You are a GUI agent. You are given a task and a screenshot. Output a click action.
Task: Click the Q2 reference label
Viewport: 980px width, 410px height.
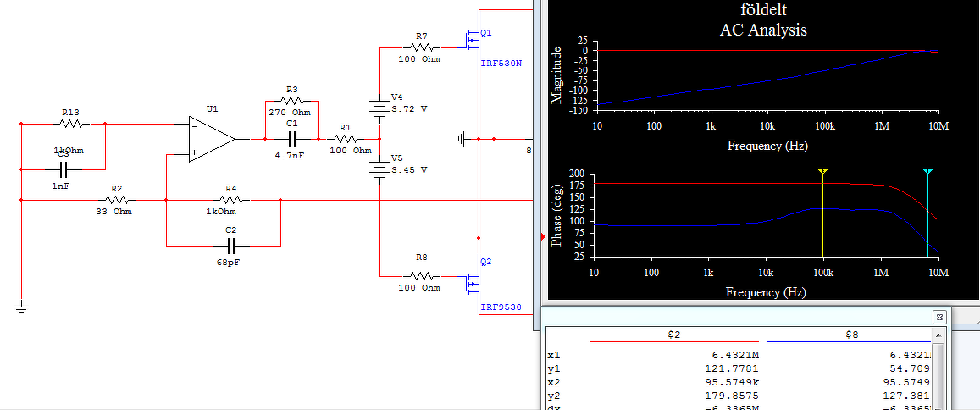pyautogui.click(x=487, y=262)
